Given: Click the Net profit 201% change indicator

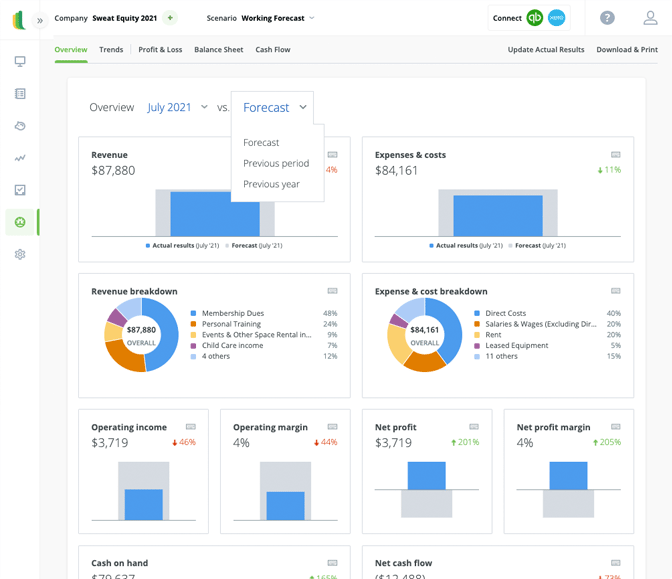Looking at the screenshot, I should (465, 442).
